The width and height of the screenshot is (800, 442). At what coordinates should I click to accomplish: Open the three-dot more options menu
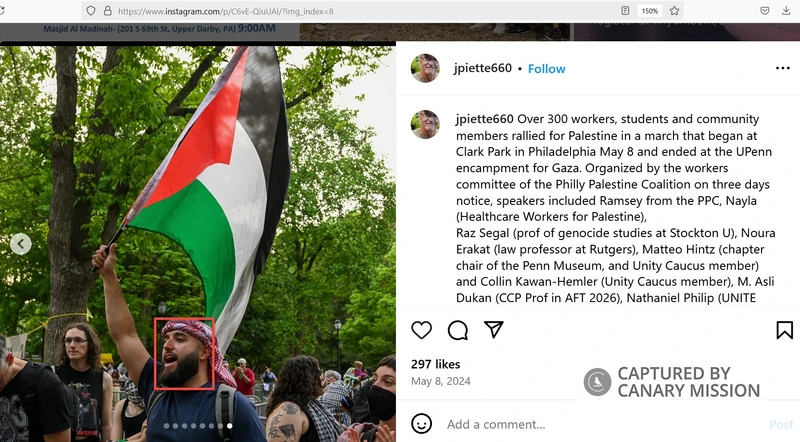point(783,68)
